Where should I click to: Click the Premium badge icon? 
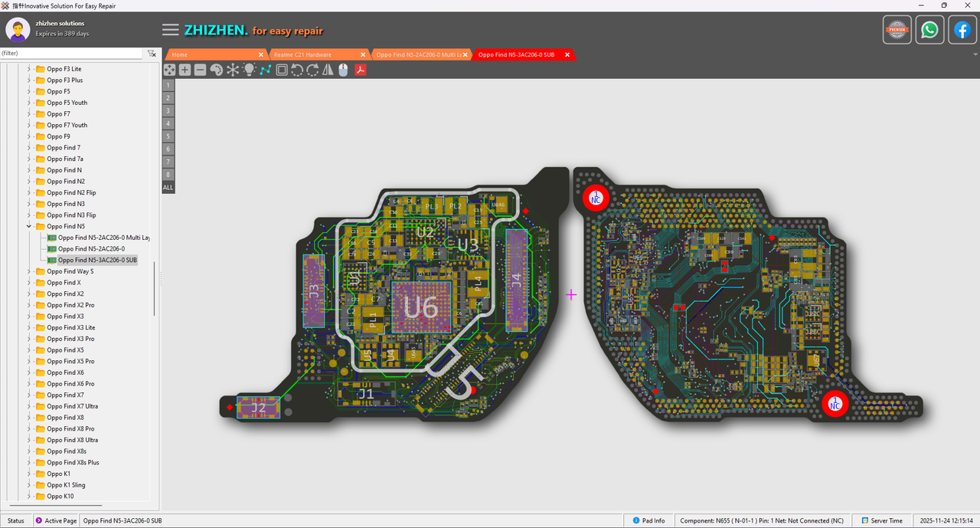click(897, 30)
